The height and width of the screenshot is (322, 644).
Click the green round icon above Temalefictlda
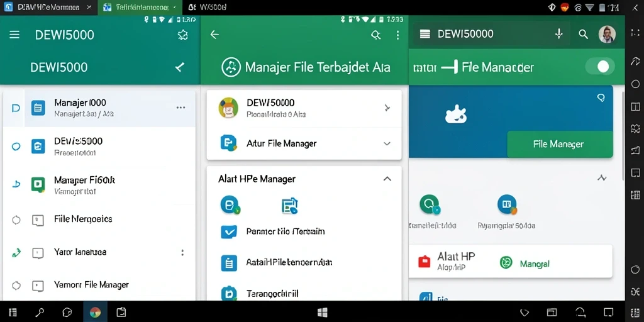[x=430, y=204]
